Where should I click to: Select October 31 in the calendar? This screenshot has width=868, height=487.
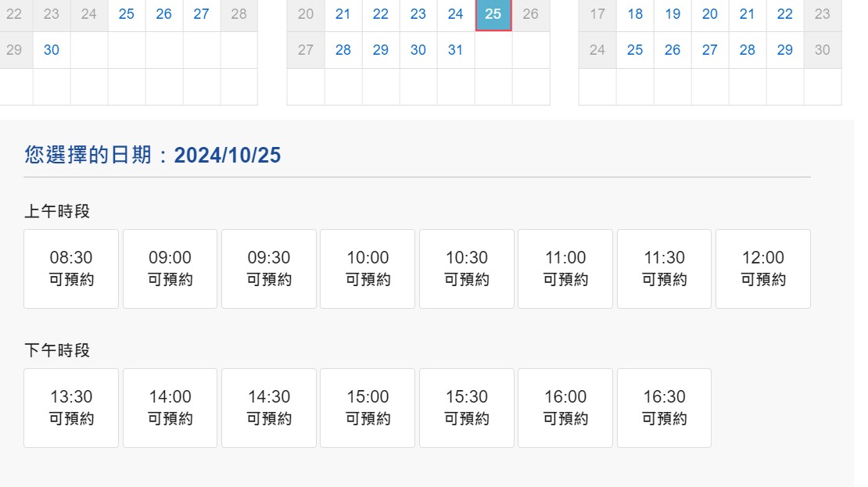point(456,50)
